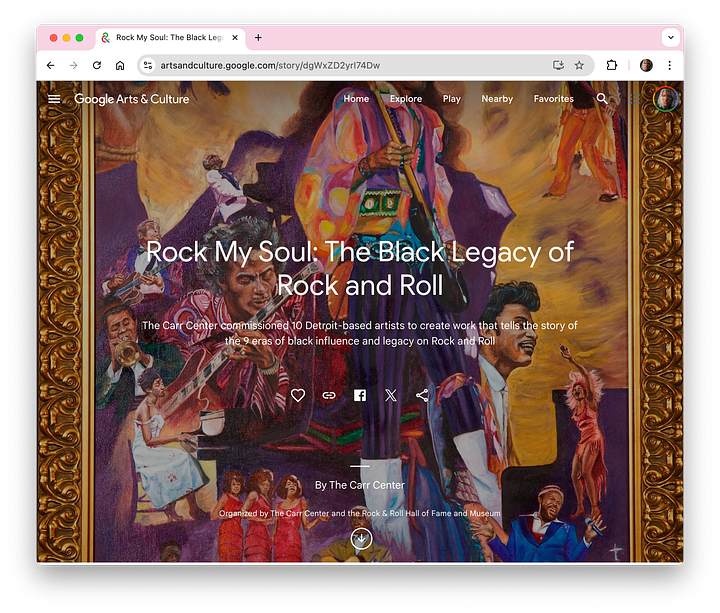Open the Google account avatar on the page

click(665, 99)
